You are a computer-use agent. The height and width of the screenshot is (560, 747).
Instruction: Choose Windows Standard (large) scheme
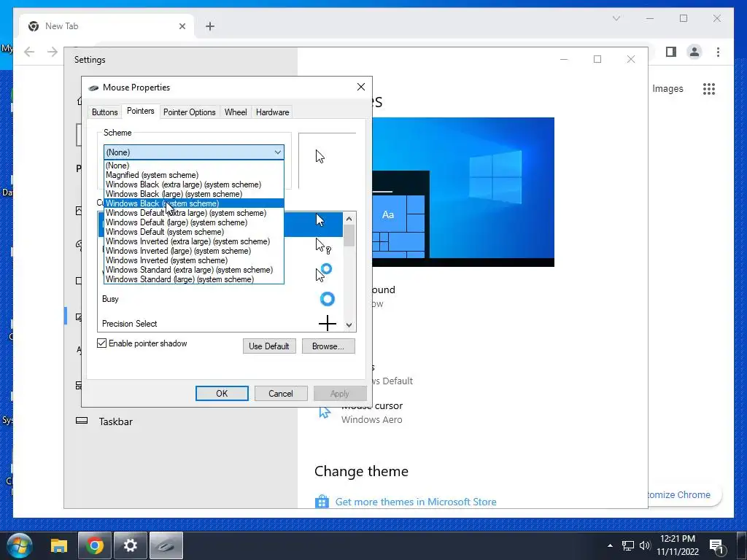click(x=194, y=279)
